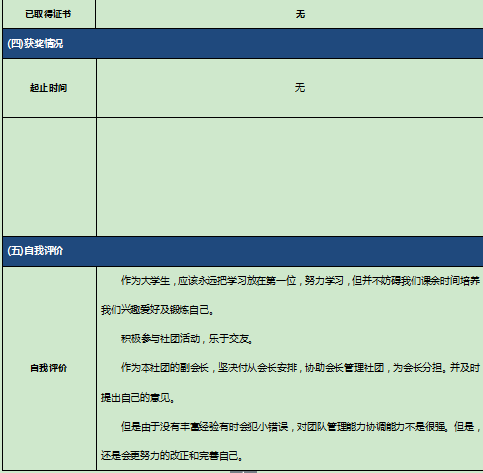The image size is (483, 473).
Task: Click the (四)获奖情况 section header
Action: [x=243, y=44]
